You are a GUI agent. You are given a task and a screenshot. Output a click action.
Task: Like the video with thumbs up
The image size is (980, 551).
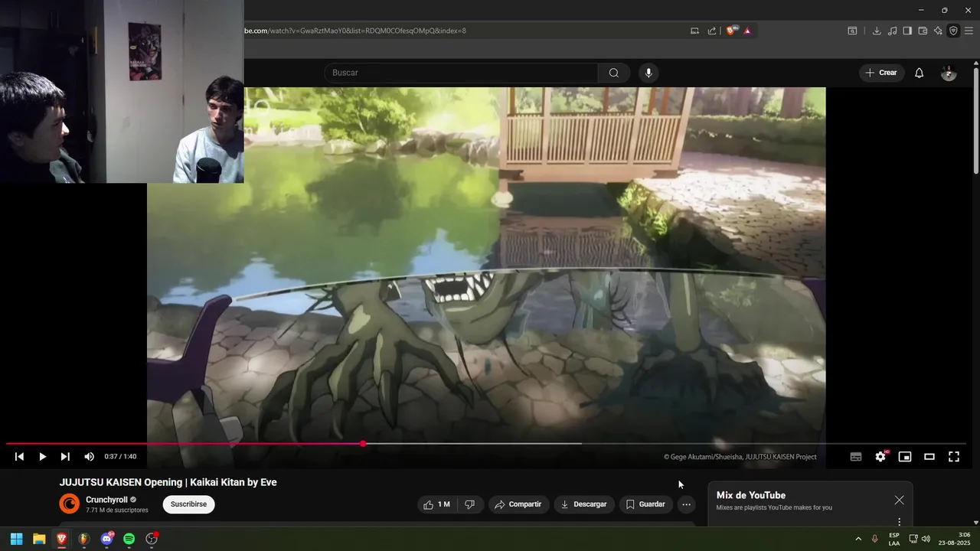437,504
